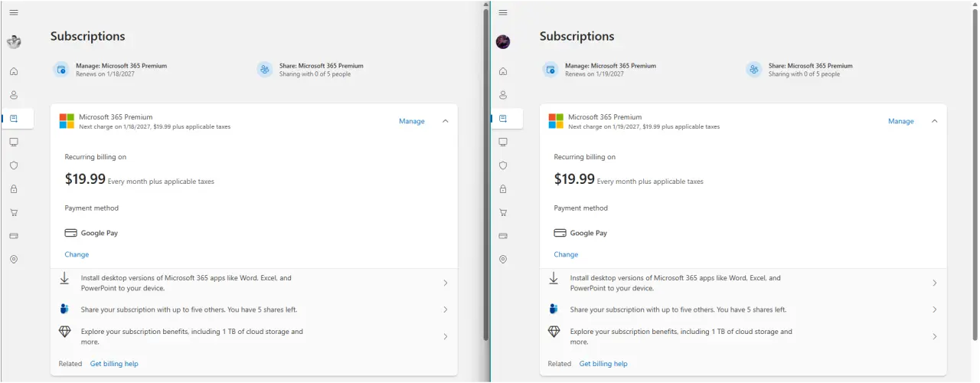The width and height of the screenshot is (980, 383).
Task: Open payment card icon in right sidebar
Action: click(x=503, y=235)
